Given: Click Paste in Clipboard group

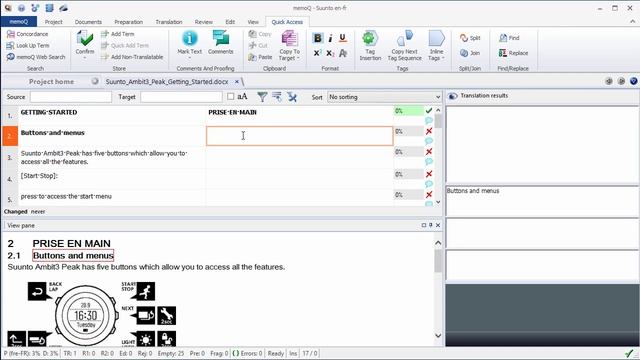Looking at the screenshot, I should [260, 57].
